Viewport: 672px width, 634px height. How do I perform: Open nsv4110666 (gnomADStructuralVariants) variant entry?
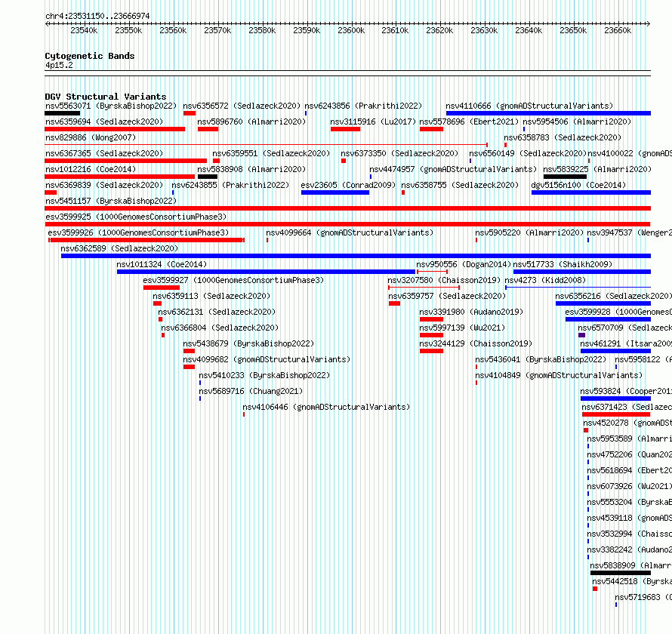[x=529, y=106]
